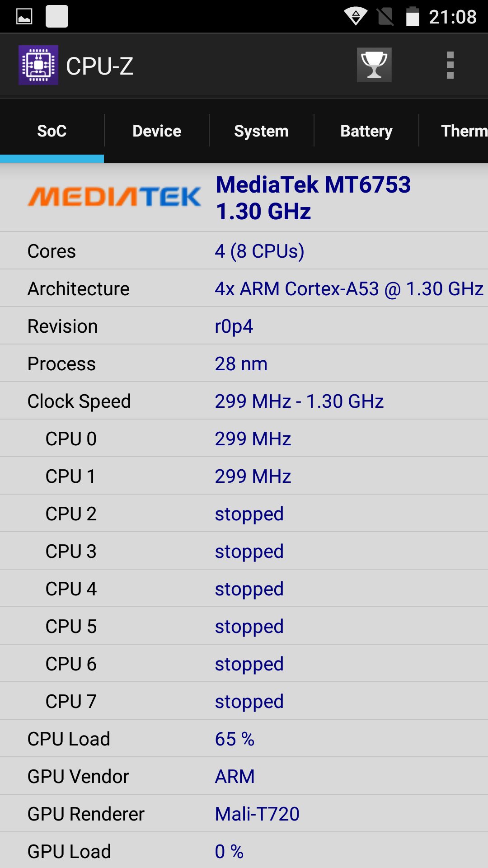Screen dimensions: 488x868
Task: Tap the trophy benchmark icon
Action: [374, 65]
